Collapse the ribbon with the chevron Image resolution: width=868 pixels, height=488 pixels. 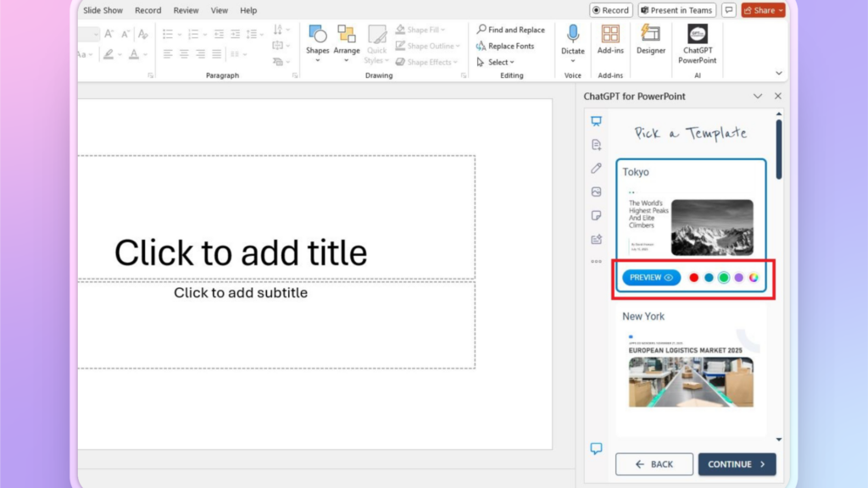tap(778, 73)
